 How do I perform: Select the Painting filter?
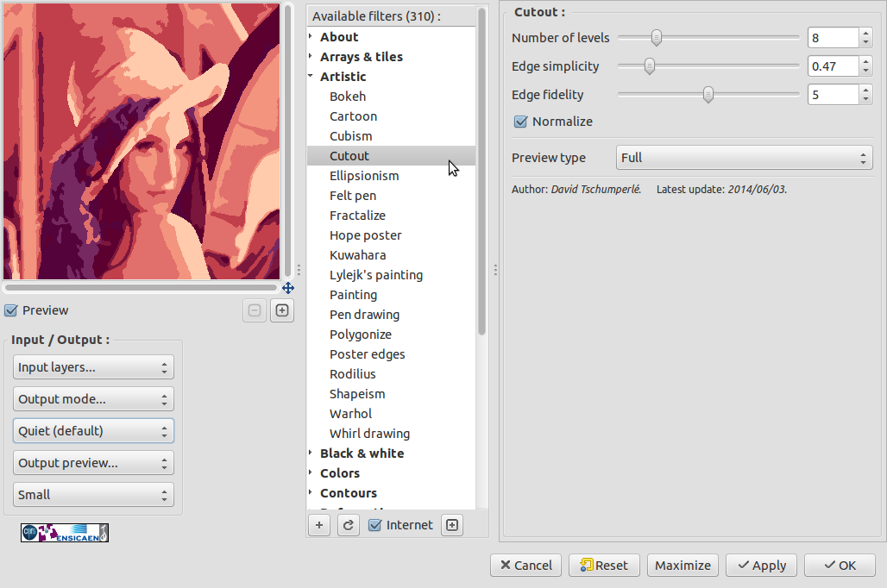point(354,295)
